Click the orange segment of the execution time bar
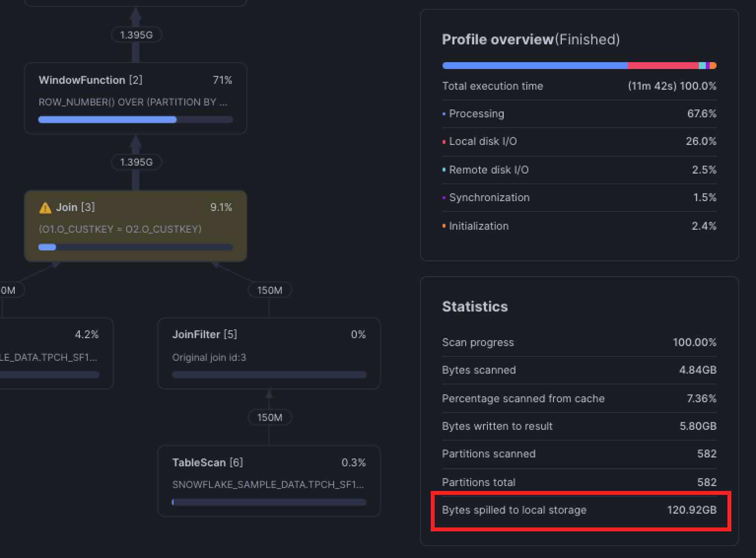The image size is (756, 558). [713, 65]
